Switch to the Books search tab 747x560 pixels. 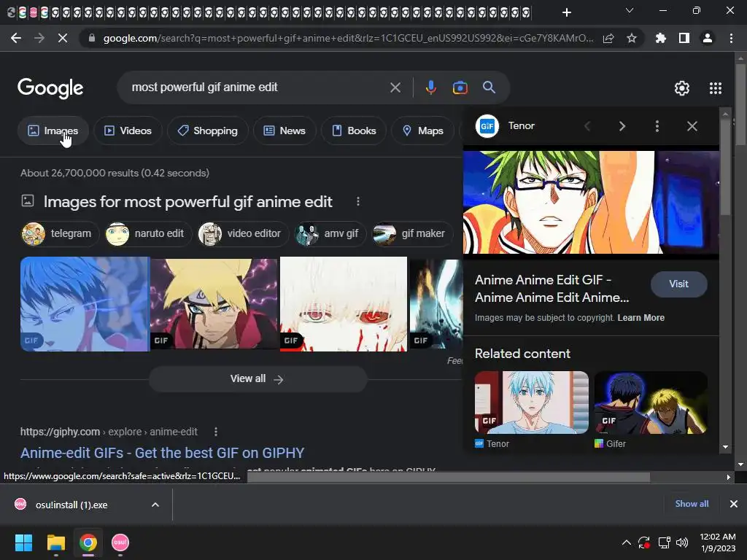coord(354,131)
